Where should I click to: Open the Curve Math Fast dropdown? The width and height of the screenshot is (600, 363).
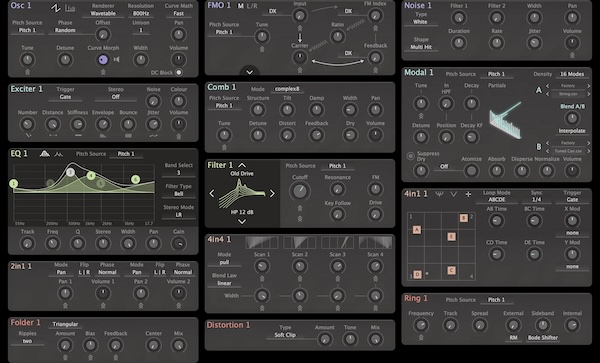[x=178, y=13]
